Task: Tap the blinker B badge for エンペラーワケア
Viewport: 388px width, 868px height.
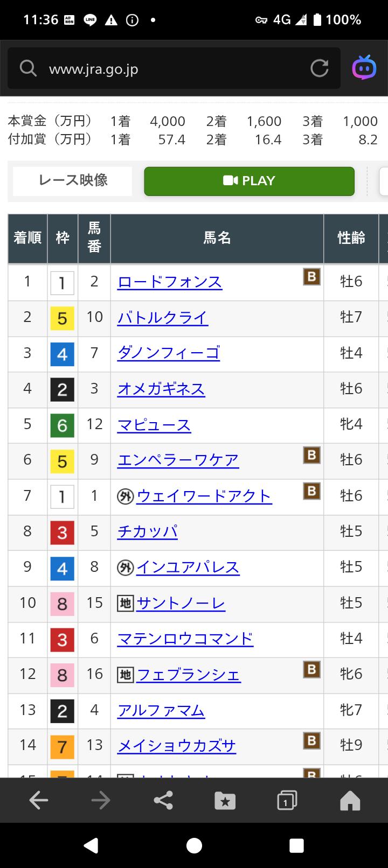Action: (311, 456)
